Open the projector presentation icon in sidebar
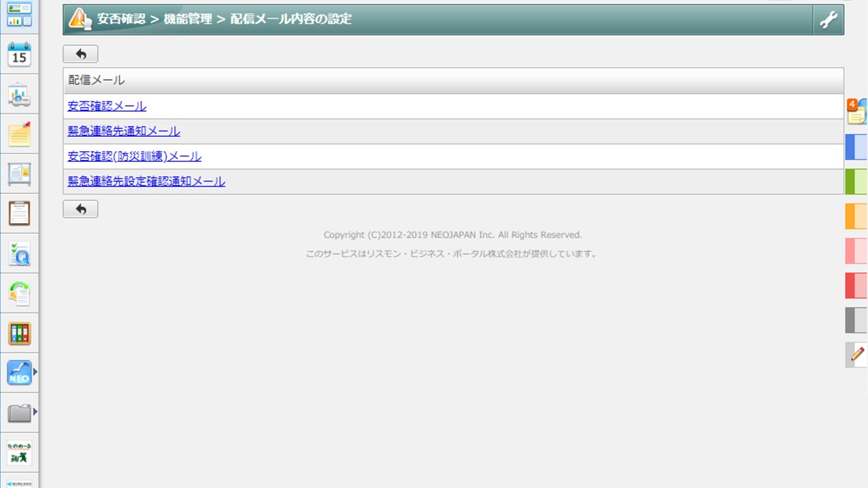The image size is (868, 488). pyautogui.click(x=19, y=96)
